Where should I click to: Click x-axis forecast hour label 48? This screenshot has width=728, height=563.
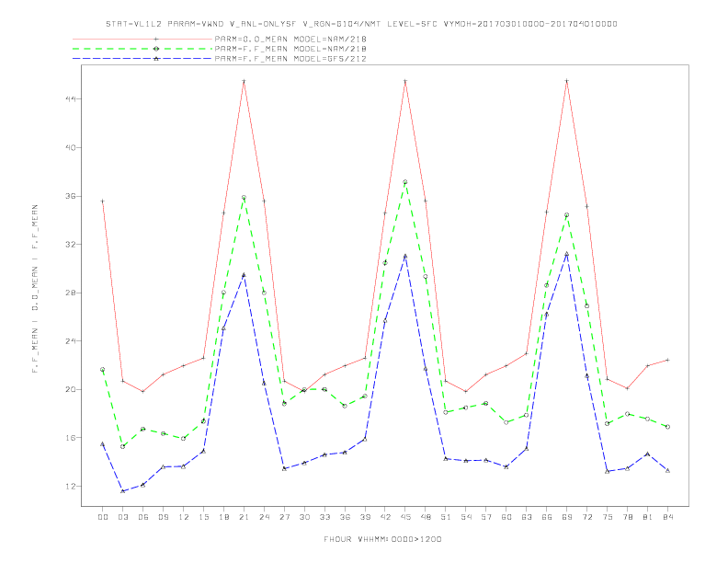pyautogui.click(x=426, y=517)
